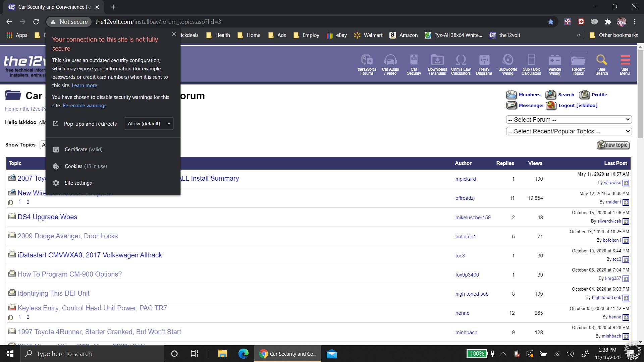Click the Re-enable warnings toggle link
644x362 pixels.
(x=85, y=105)
